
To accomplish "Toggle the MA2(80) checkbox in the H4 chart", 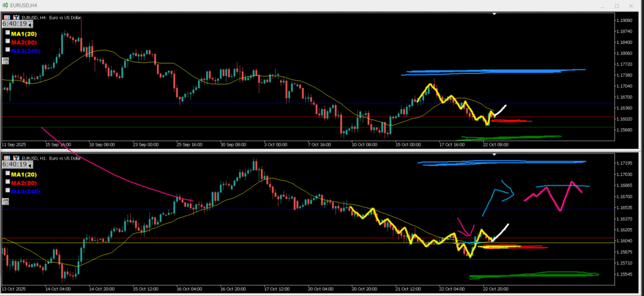I will (x=8, y=41).
